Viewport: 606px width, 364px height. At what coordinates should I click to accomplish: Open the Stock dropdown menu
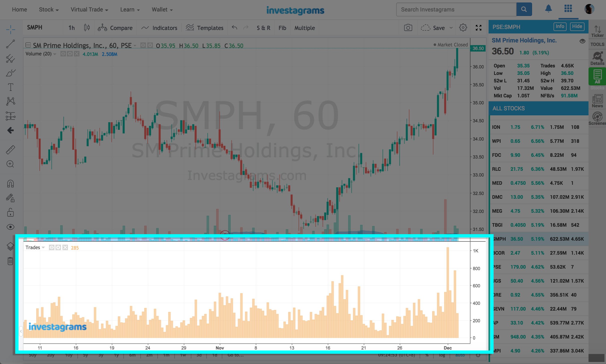point(48,9)
